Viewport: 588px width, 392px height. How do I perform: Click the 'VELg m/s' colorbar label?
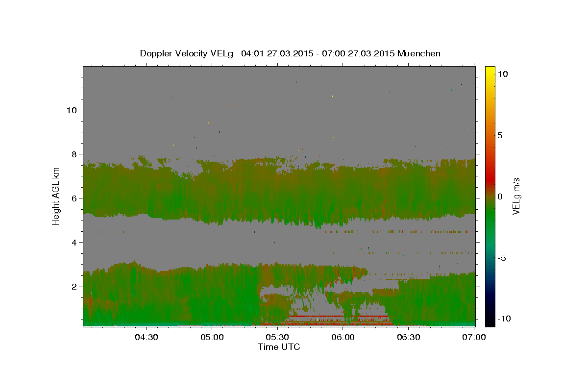516,196
